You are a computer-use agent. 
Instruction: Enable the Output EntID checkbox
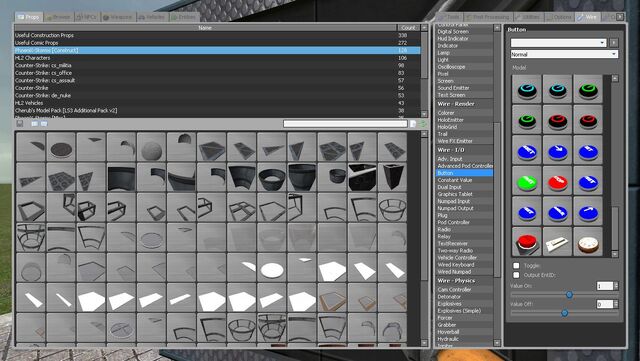(516, 275)
